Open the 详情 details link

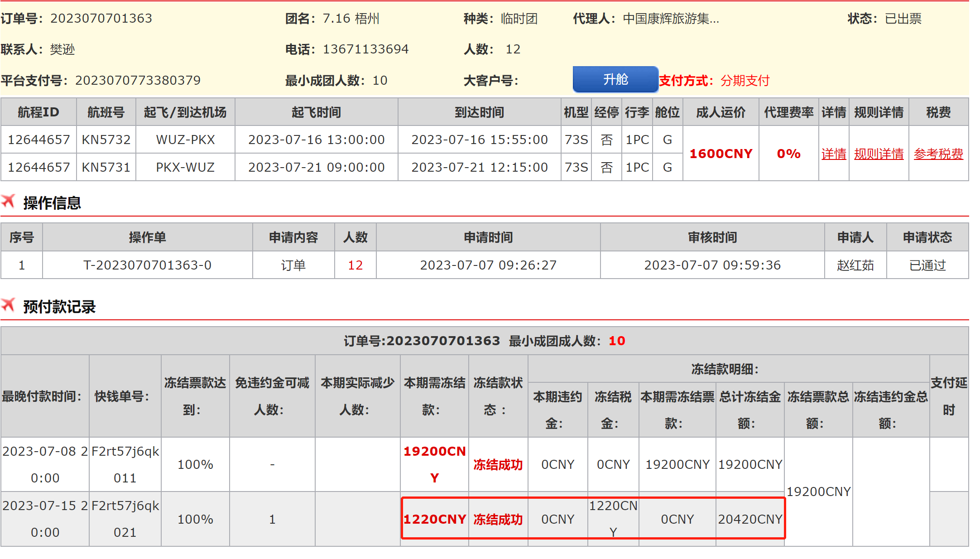pyautogui.click(x=833, y=154)
